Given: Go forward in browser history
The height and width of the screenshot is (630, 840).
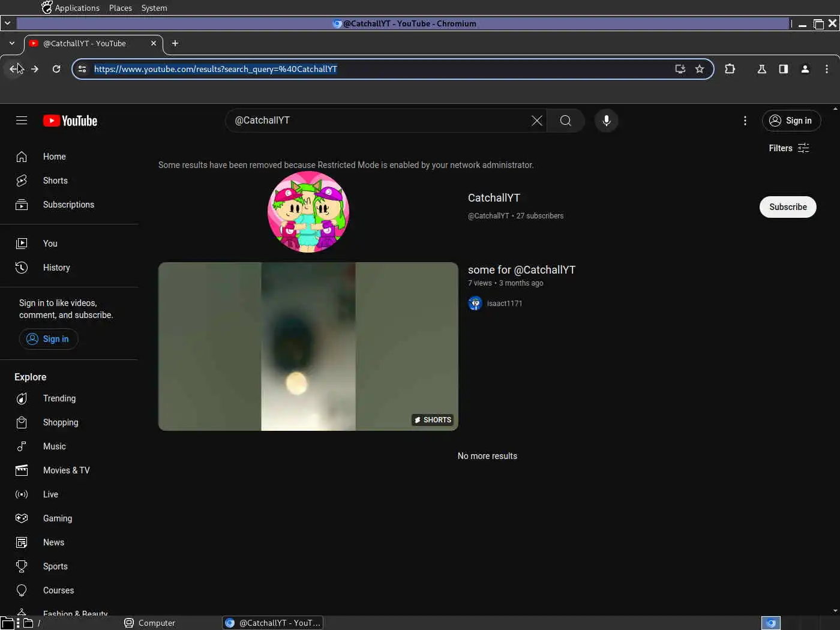Looking at the screenshot, I should (35, 69).
